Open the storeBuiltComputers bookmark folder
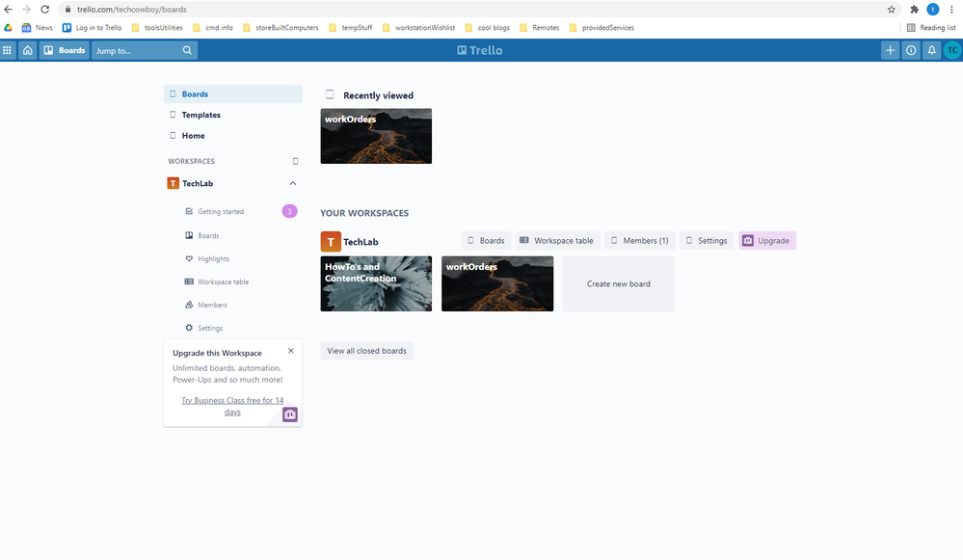The width and height of the screenshot is (963, 560). (281, 28)
